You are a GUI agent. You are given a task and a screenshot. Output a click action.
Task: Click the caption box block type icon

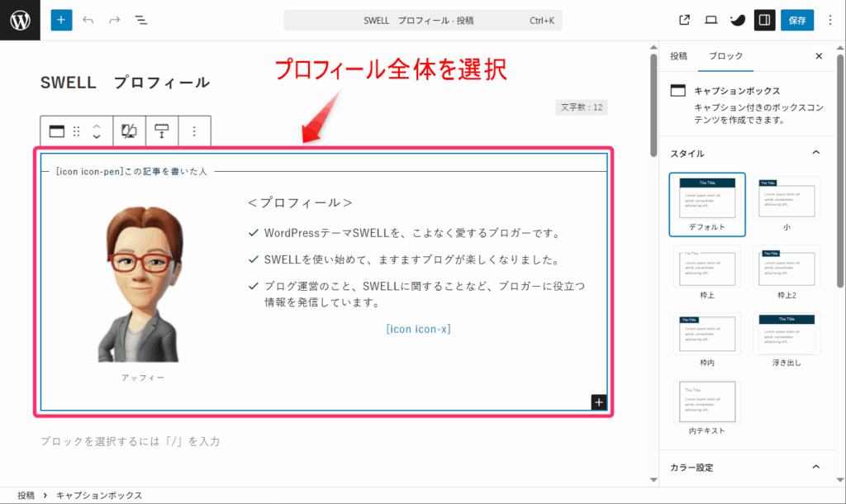click(57, 131)
